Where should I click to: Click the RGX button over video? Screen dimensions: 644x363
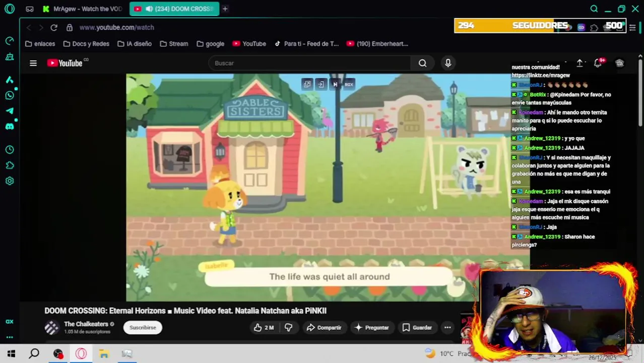[349, 84]
